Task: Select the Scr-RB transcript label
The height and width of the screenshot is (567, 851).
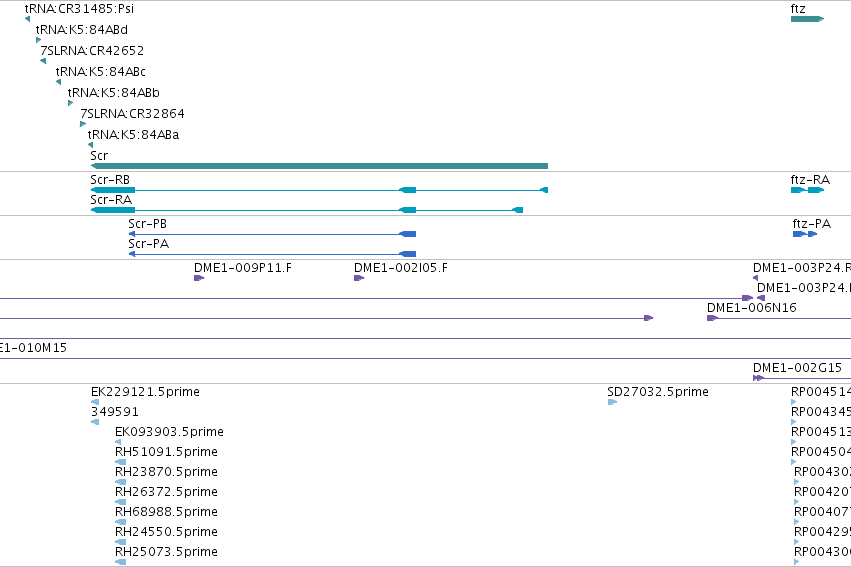Action: (110, 180)
